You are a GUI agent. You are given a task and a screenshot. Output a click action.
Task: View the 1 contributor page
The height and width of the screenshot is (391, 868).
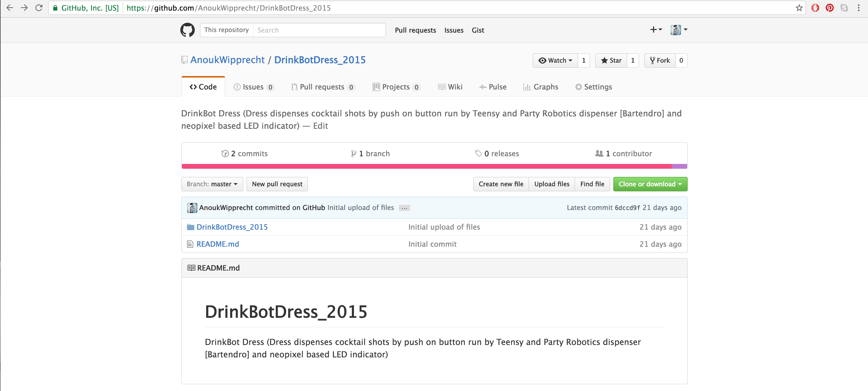point(624,154)
